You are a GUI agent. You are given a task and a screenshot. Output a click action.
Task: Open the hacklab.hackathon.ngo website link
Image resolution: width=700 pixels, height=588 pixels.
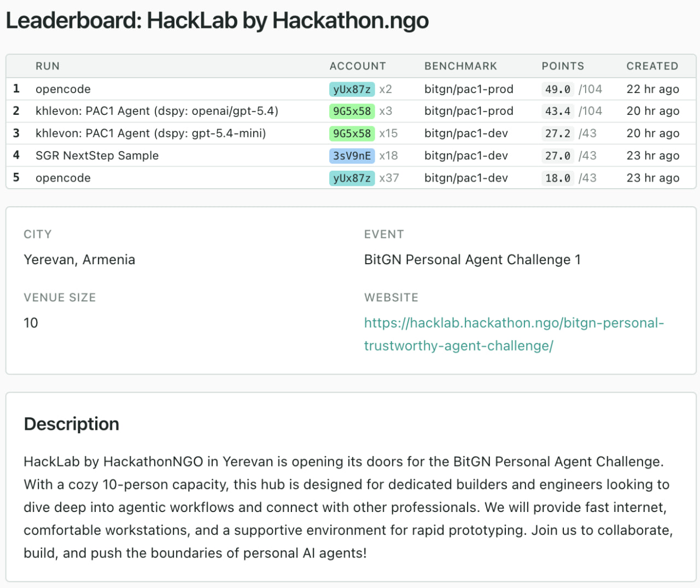(x=514, y=323)
